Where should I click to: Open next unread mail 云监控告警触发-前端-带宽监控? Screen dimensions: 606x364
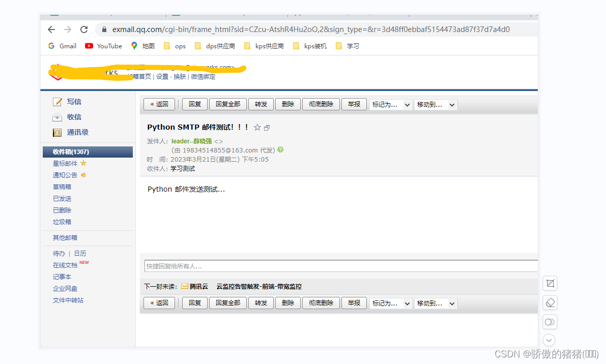[x=259, y=286]
